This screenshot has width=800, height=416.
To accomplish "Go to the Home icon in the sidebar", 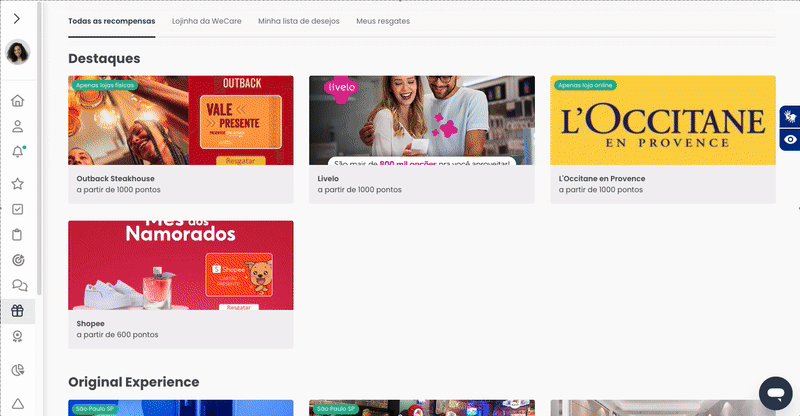I will (x=18, y=101).
